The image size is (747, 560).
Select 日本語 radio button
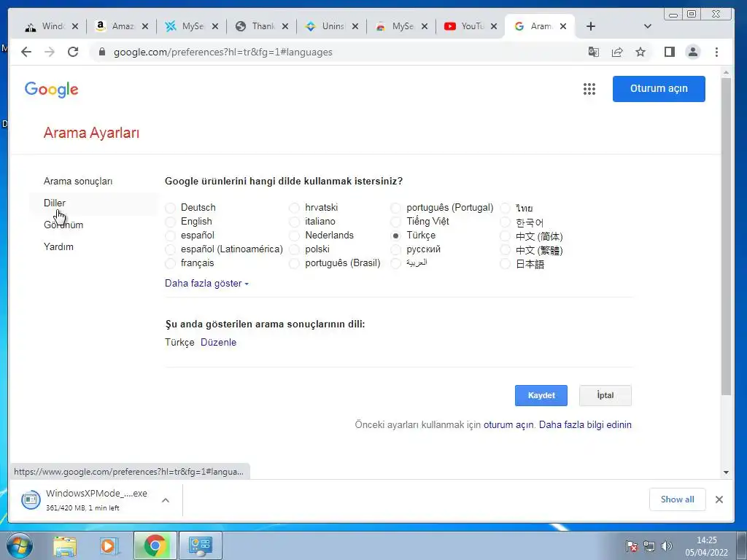coord(505,264)
